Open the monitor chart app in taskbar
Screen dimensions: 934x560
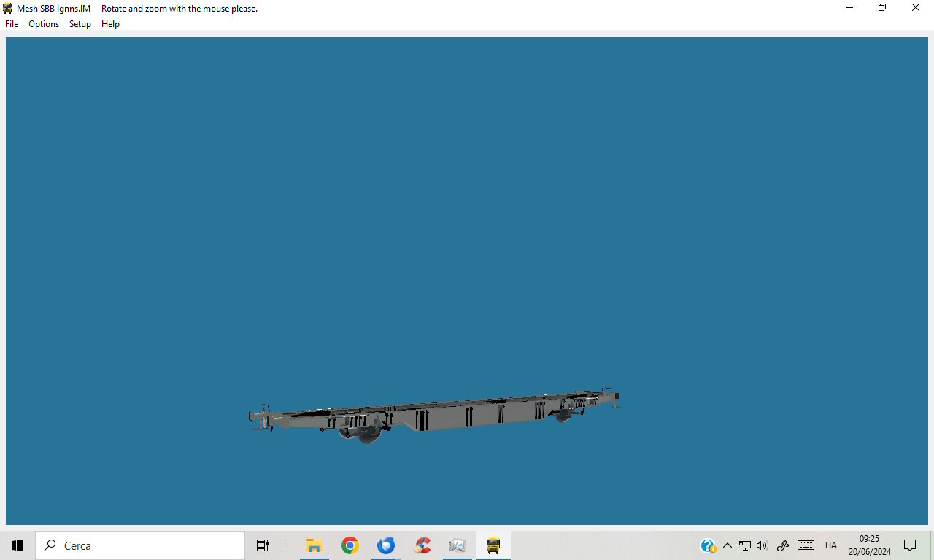click(x=458, y=545)
